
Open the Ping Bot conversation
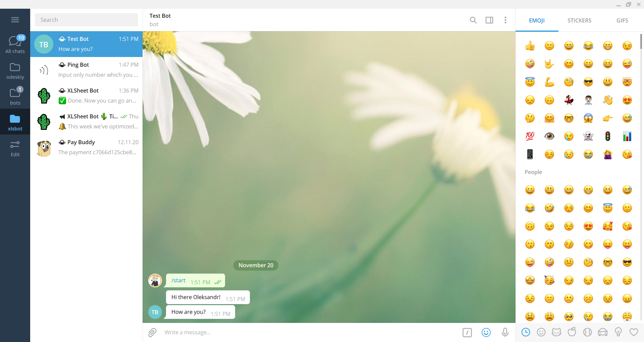click(x=86, y=70)
